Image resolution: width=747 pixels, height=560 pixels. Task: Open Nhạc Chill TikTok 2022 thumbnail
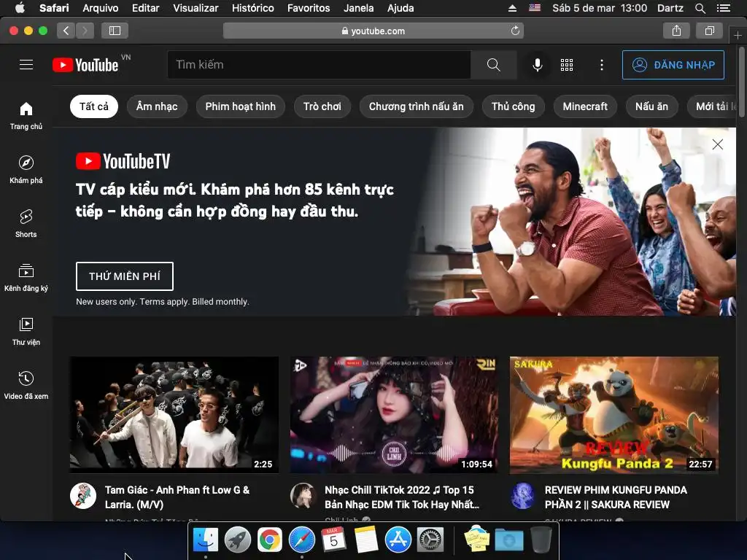(395, 415)
